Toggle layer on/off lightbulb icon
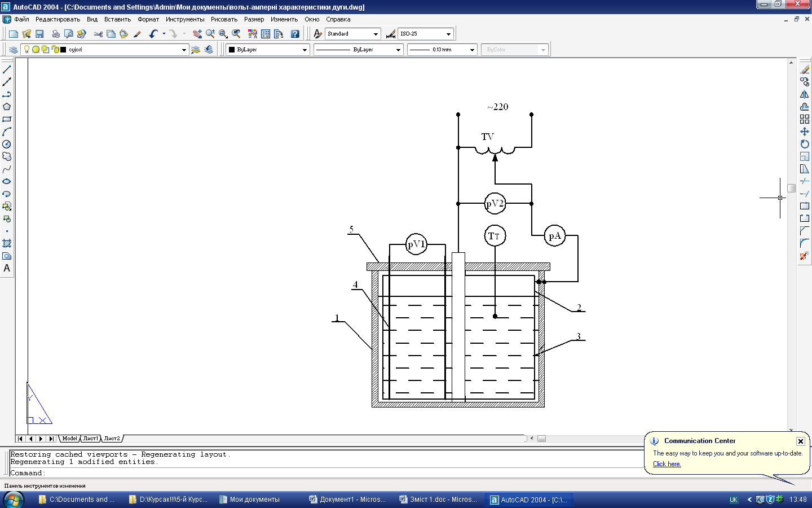Screen dimensions: 812x508 coord(27,49)
